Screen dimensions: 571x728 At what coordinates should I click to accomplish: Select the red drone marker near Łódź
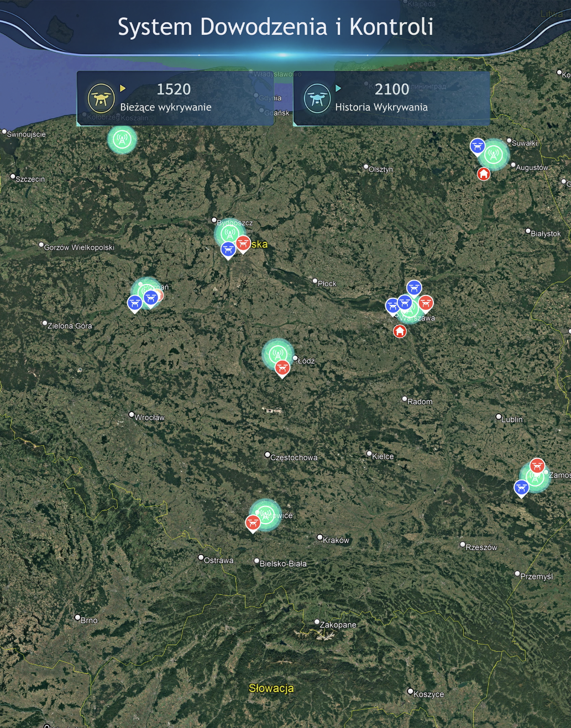pos(282,367)
